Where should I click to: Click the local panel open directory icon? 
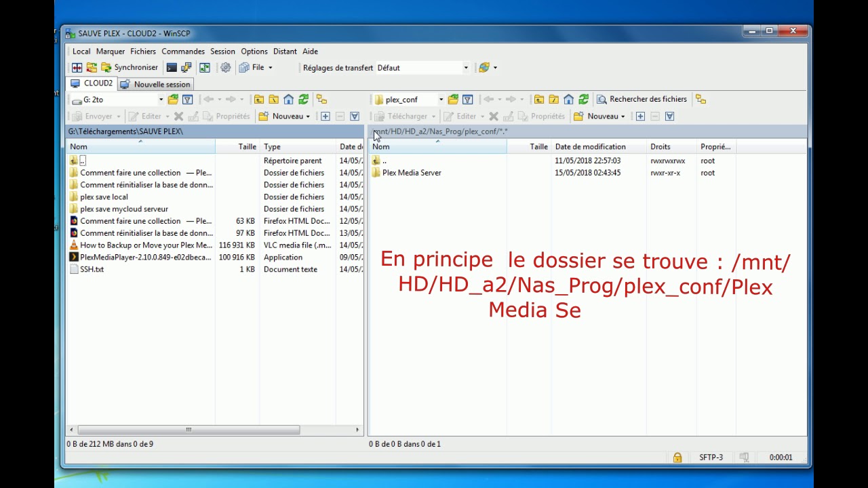point(174,100)
